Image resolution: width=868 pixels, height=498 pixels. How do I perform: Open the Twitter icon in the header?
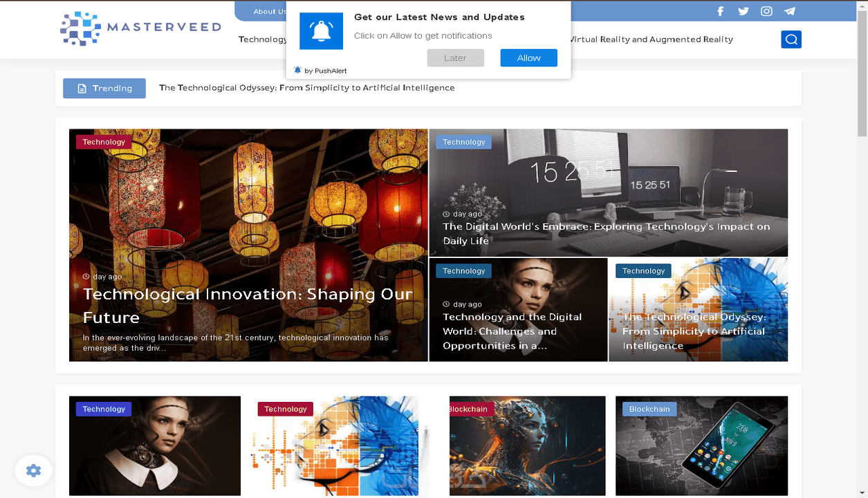[x=744, y=11]
